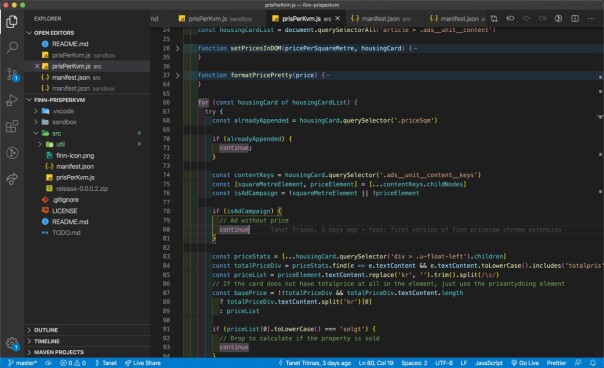604x368 pixels.
Task: Open Source Control view with badge
Action: click(x=12, y=74)
